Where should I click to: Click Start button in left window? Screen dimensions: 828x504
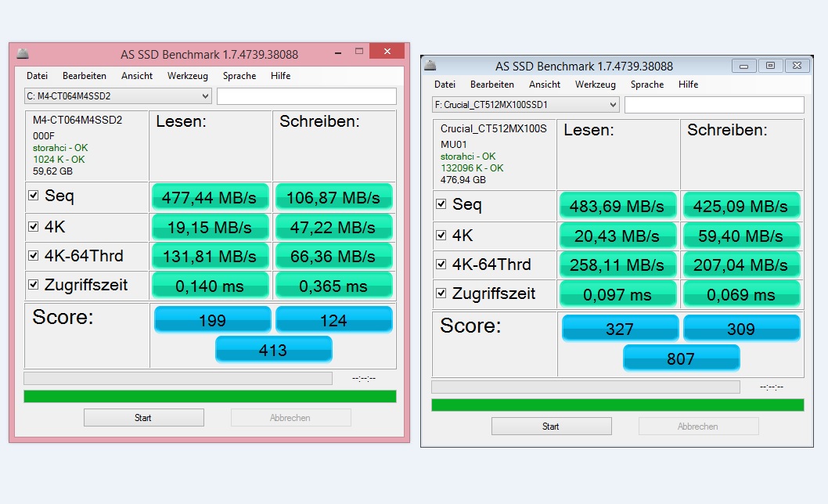point(144,417)
